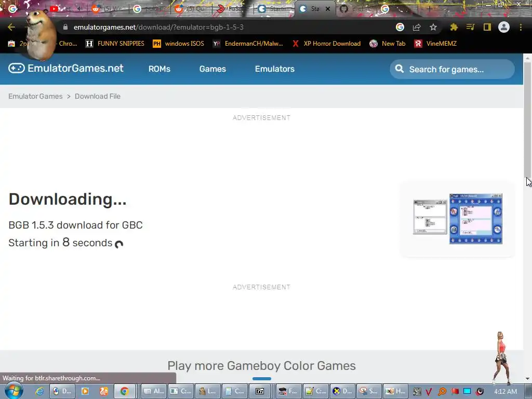Image resolution: width=532 pixels, height=399 pixels.
Task: Open the Windows Start orb
Action: [14, 391]
